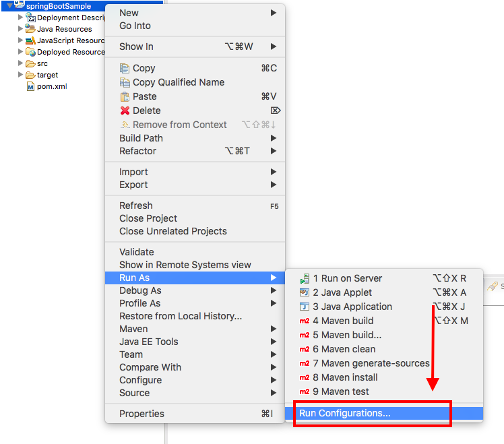Click the Run on Server icon
This screenshot has height=444, width=504.
[x=305, y=278]
